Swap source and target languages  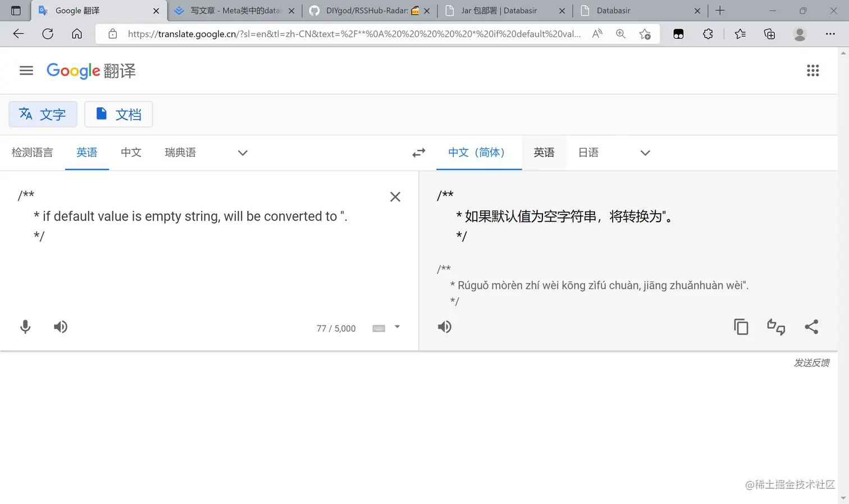(419, 153)
